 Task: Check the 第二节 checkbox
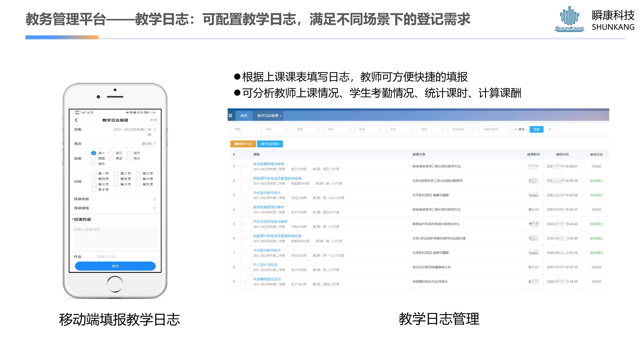click(116, 173)
